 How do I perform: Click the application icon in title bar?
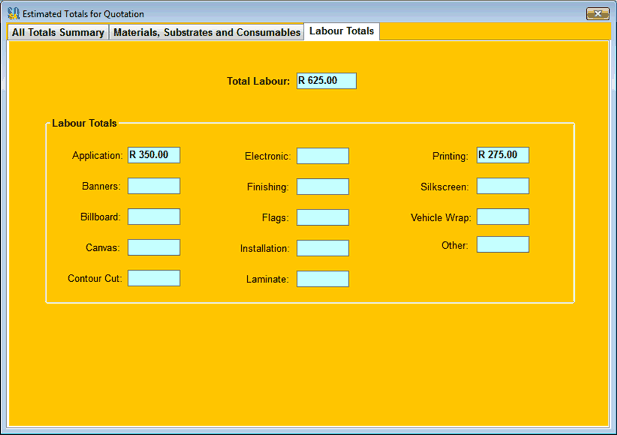(x=13, y=13)
